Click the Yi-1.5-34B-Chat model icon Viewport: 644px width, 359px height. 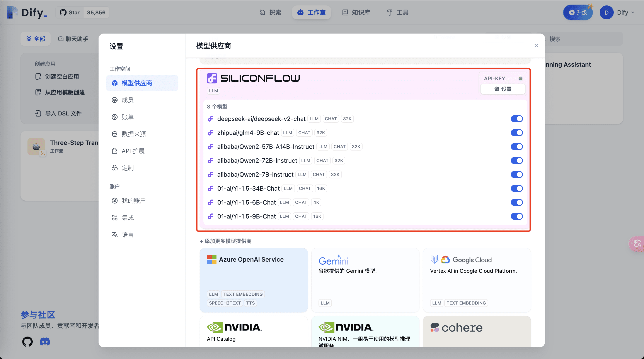click(x=211, y=189)
